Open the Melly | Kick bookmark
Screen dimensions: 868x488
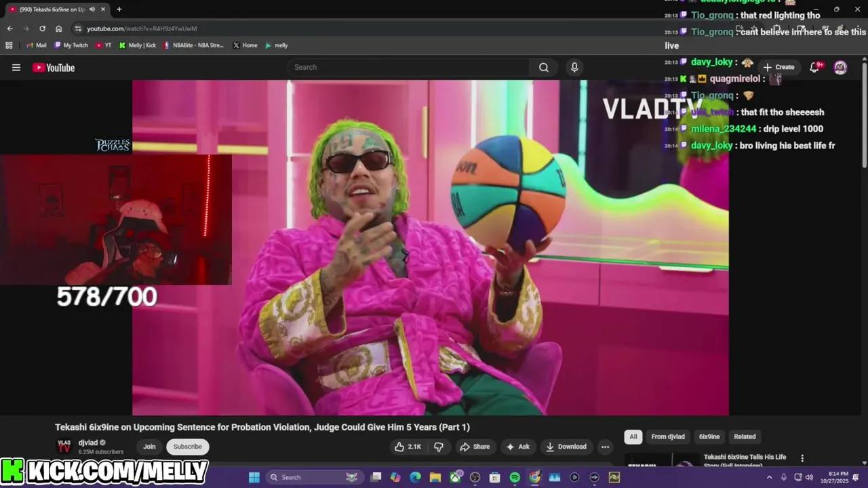pyautogui.click(x=137, y=45)
